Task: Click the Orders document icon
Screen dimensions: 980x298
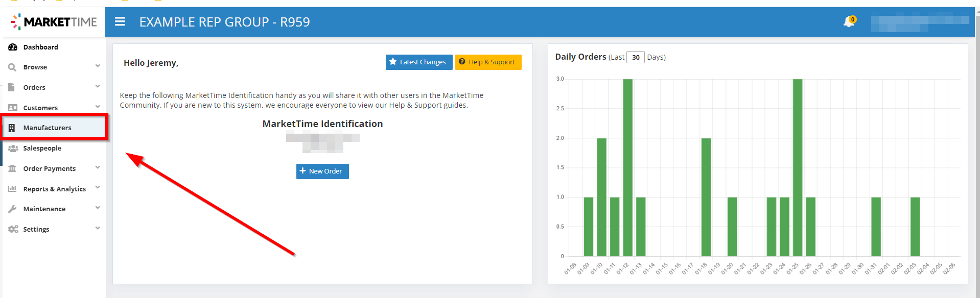Action: coord(12,87)
